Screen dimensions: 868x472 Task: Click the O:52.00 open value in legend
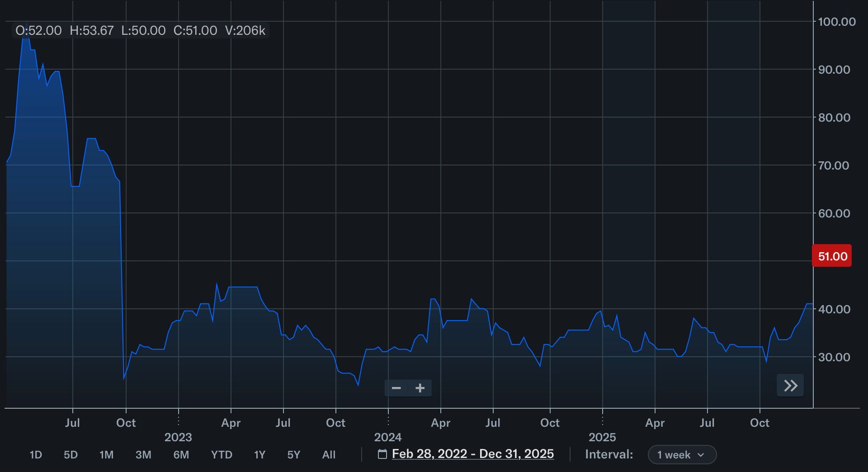click(38, 31)
